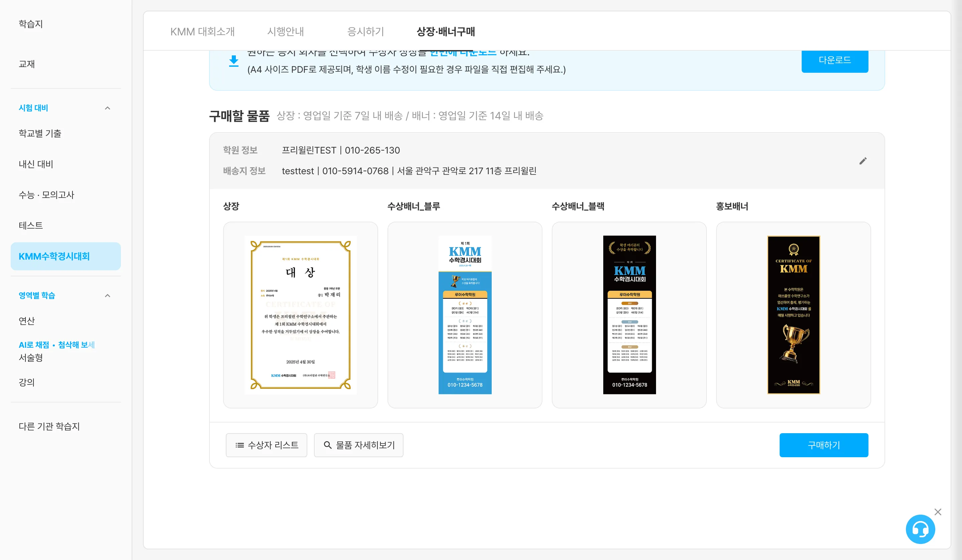Open 강의 in the sidebar
Screen dimensions: 962x560
point(27,382)
